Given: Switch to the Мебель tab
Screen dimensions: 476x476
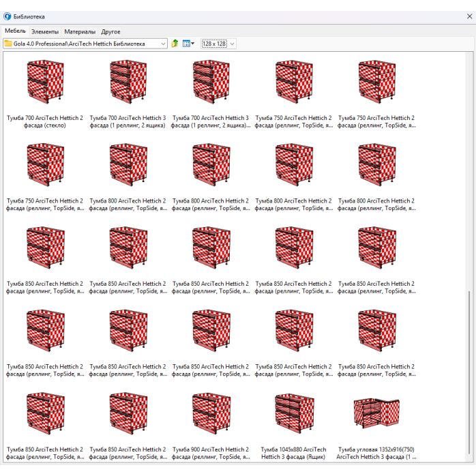Looking at the screenshot, I should [15, 31].
